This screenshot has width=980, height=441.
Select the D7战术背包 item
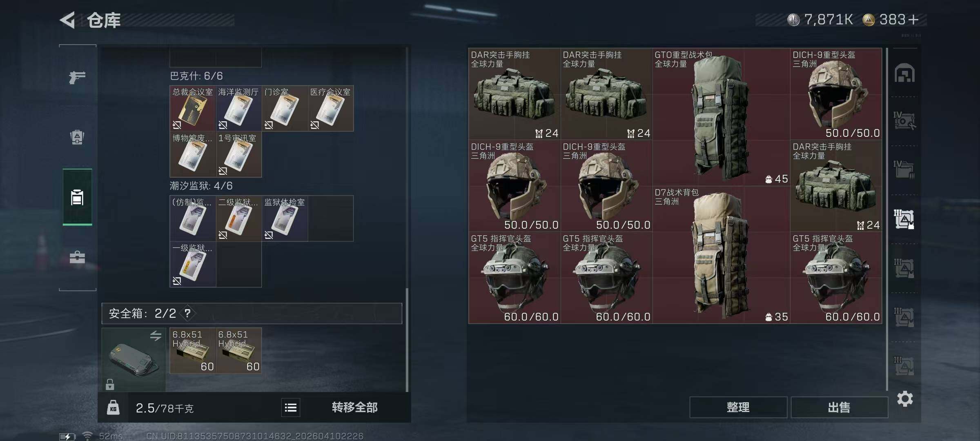tap(722, 255)
